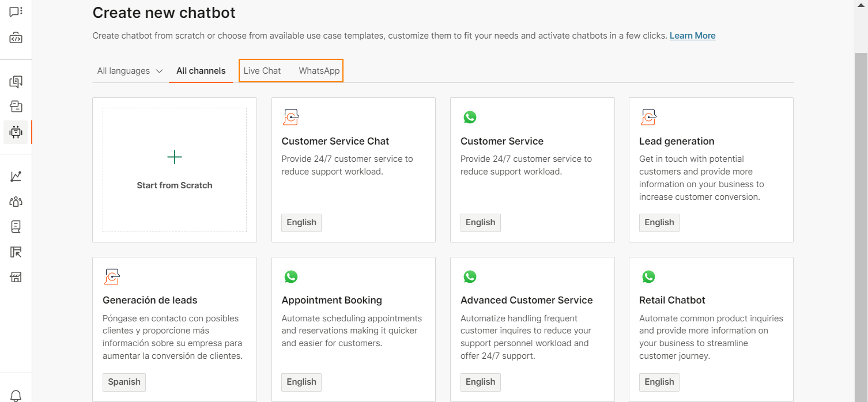Expand the All languages dropdown
Image resolution: width=868 pixels, height=402 pixels.
(131, 71)
